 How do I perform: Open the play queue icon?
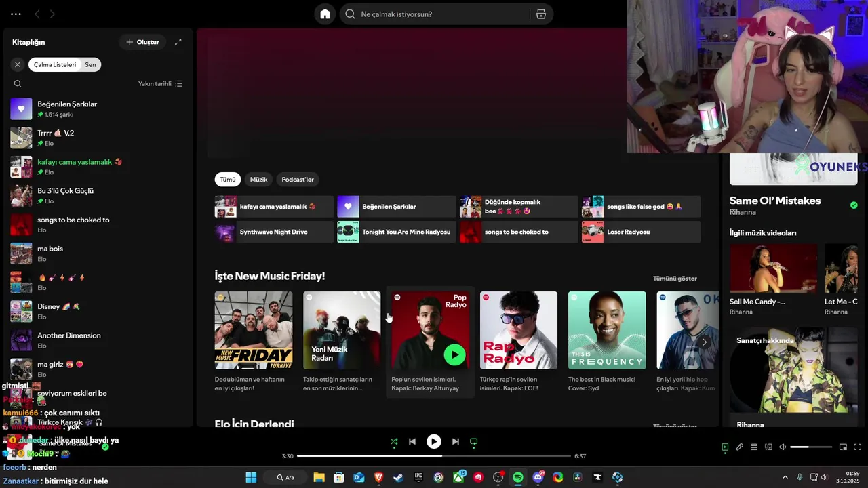753,447
